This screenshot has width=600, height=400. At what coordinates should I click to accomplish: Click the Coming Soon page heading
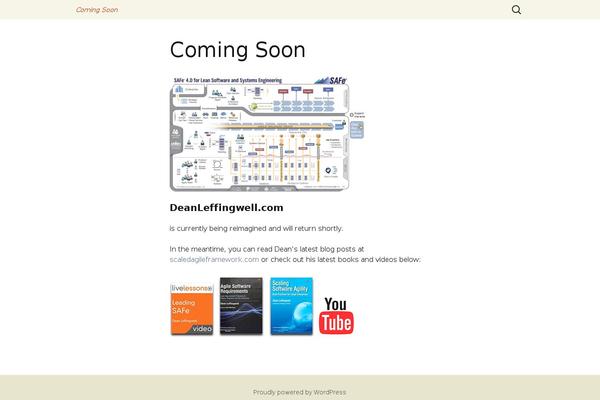pyautogui.click(x=238, y=50)
